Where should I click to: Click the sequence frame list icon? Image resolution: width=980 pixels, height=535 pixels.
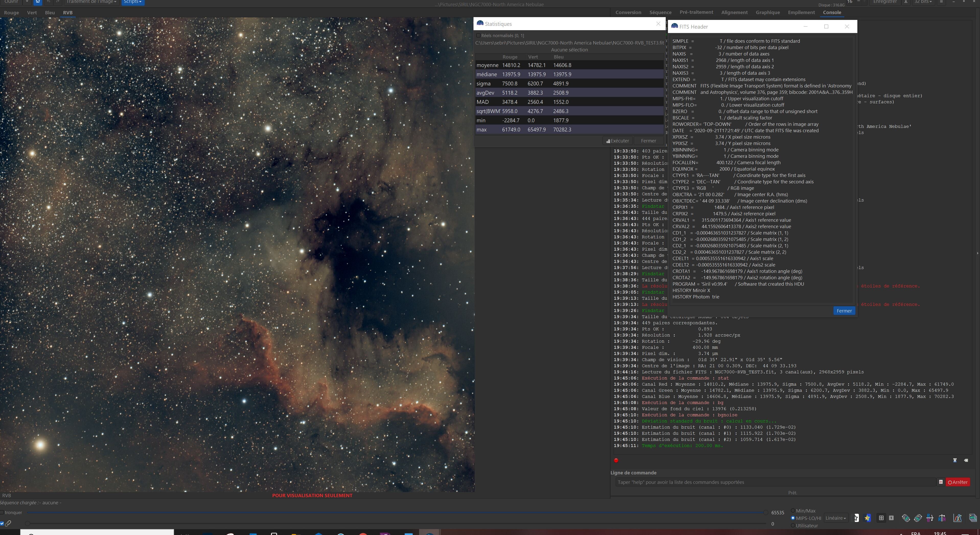(x=973, y=518)
